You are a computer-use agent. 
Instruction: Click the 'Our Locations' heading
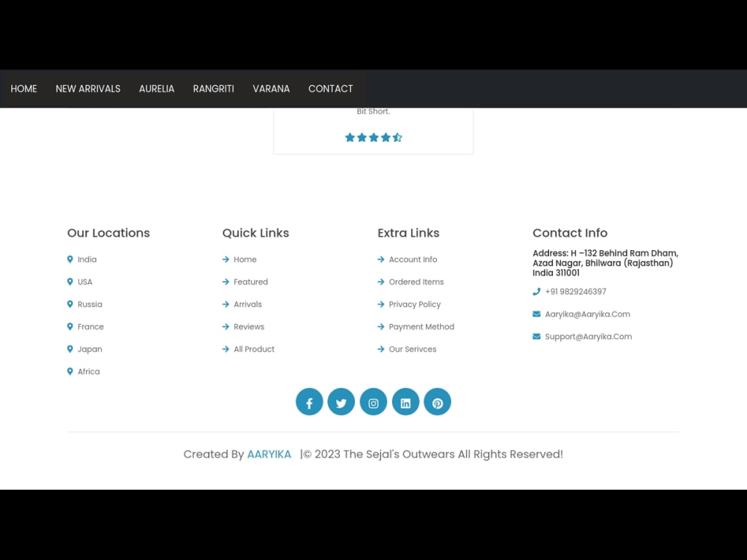108,233
